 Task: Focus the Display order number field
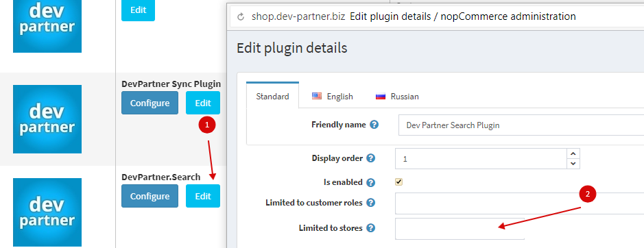(481, 158)
